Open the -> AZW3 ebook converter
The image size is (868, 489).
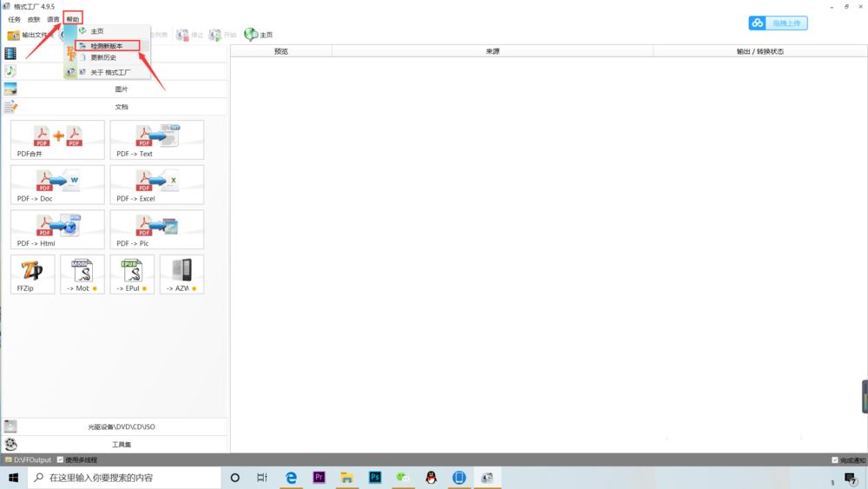pyautogui.click(x=181, y=274)
